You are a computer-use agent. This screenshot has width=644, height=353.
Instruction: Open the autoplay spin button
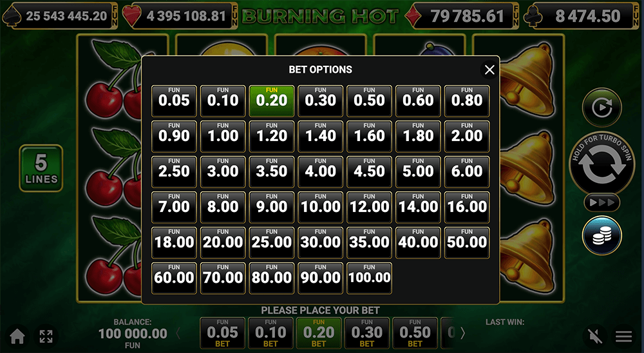point(601,108)
